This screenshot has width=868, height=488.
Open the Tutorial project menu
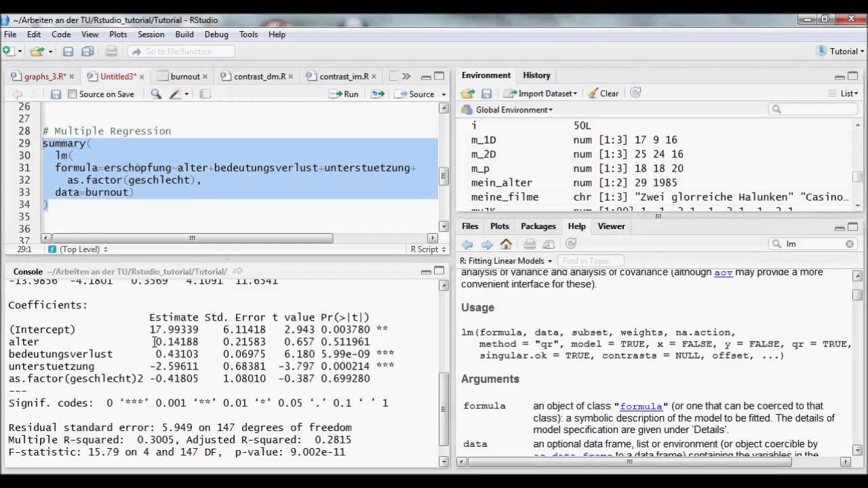[841, 52]
